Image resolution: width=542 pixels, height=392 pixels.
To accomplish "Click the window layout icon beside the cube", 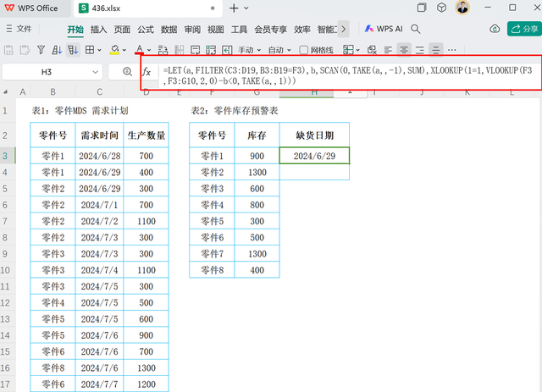I will click(422, 8).
